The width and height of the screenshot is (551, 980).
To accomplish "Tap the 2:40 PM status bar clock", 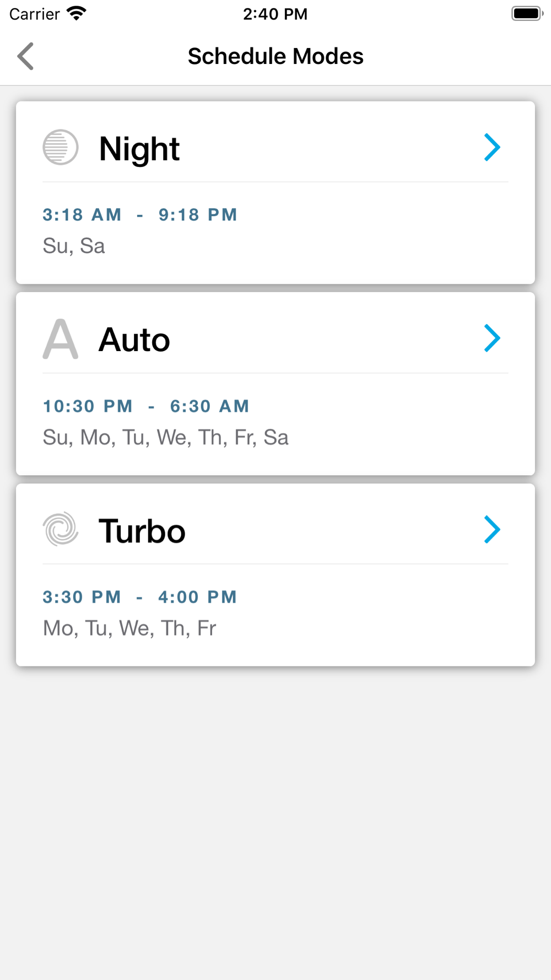I will click(x=275, y=14).
